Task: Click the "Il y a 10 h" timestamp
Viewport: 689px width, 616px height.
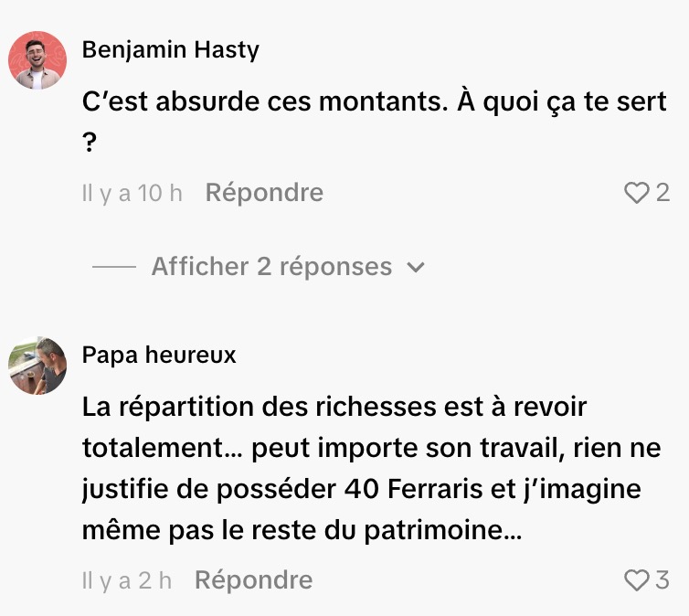Action: pos(132,193)
